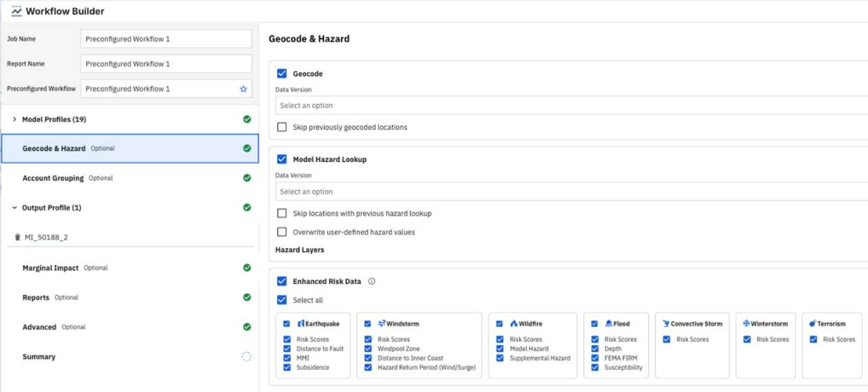Screen dimensions: 868x392
Task: Open the Data Version dropdown under Model Hazard Lookup
Action: pyautogui.click(x=475, y=191)
